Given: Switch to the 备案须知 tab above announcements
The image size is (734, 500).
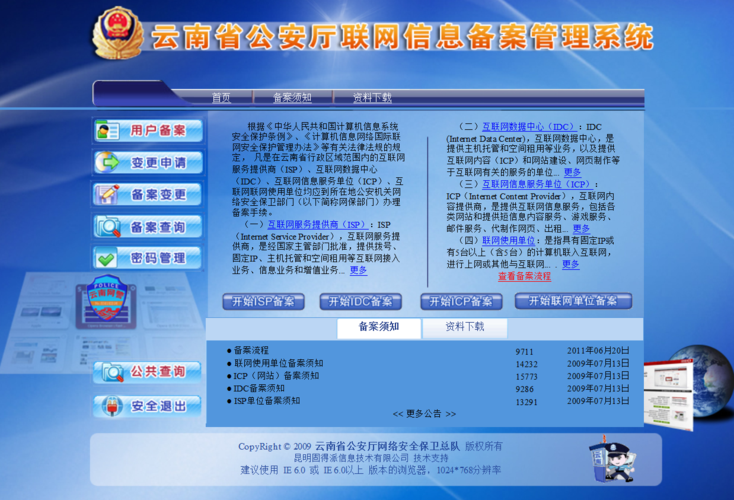Looking at the screenshot, I should (x=379, y=328).
